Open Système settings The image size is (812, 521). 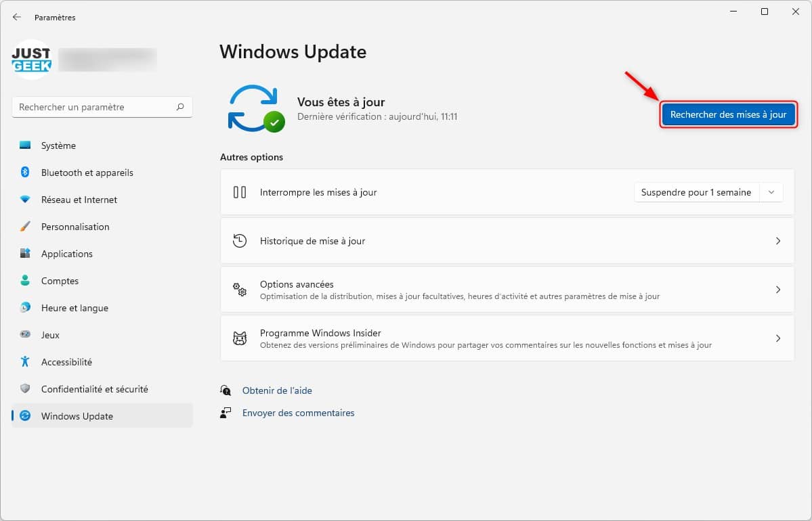pyautogui.click(x=102, y=145)
